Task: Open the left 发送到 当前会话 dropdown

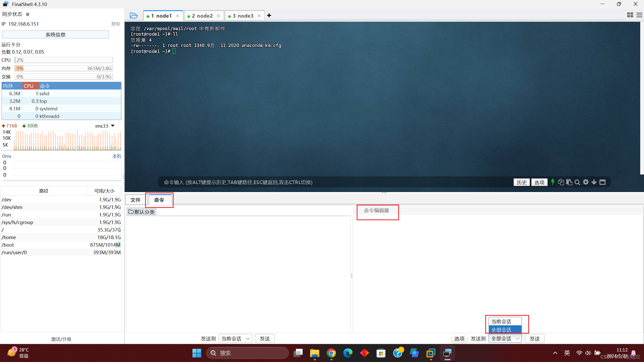Action: (x=235, y=339)
